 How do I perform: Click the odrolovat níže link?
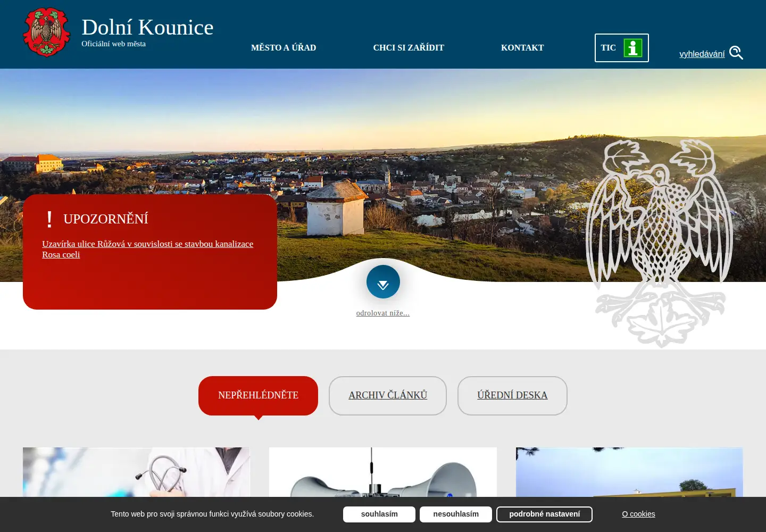click(383, 313)
